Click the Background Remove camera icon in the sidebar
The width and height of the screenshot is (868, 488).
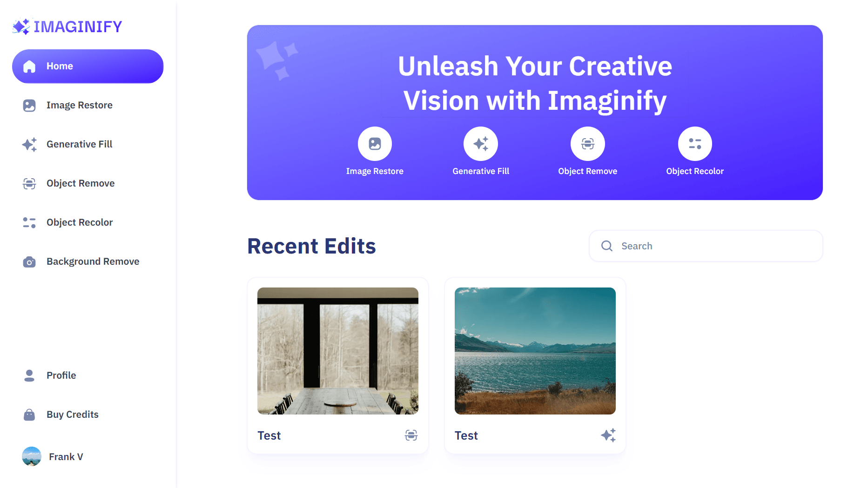click(29, 261)
